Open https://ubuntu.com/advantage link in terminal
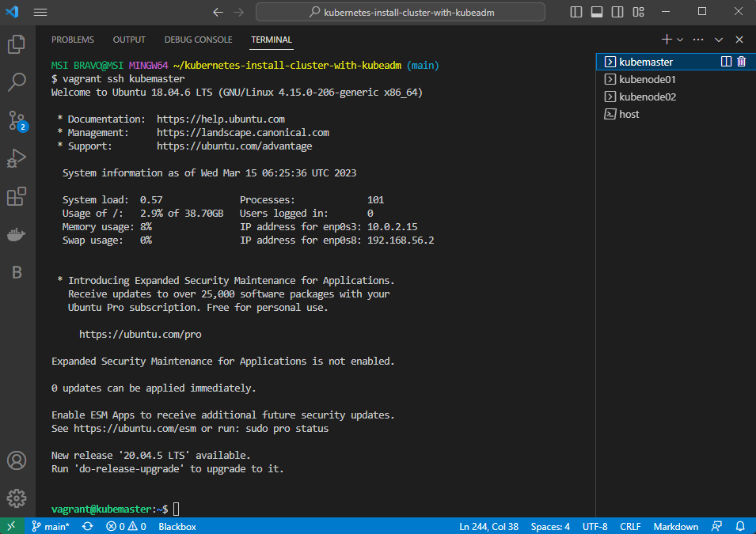 234,146
